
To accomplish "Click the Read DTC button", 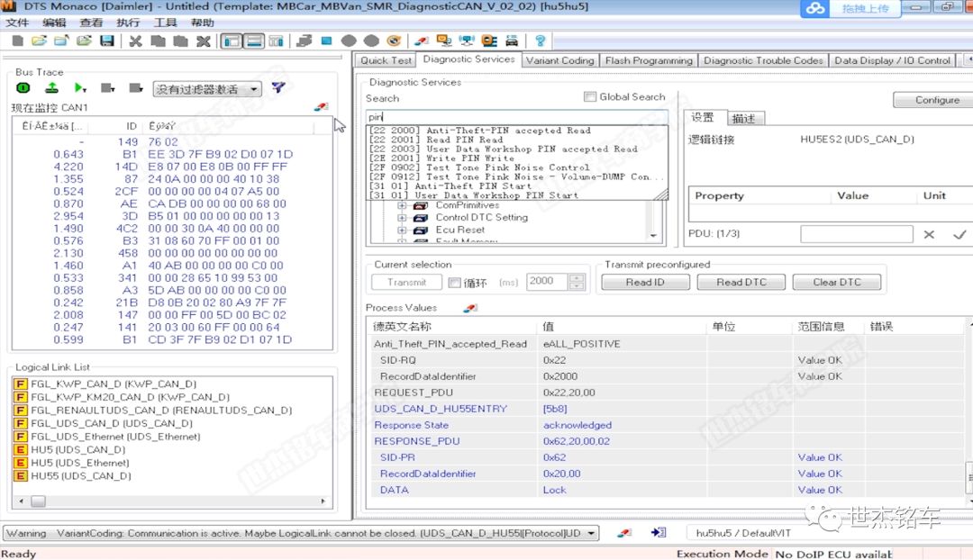I will pos(741,282).
